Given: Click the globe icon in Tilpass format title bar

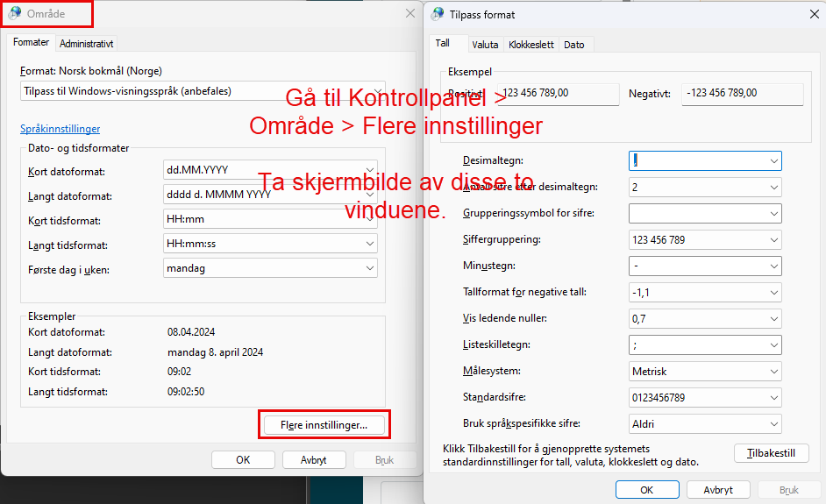Looking at the screenshot, I should pos(438,15).
